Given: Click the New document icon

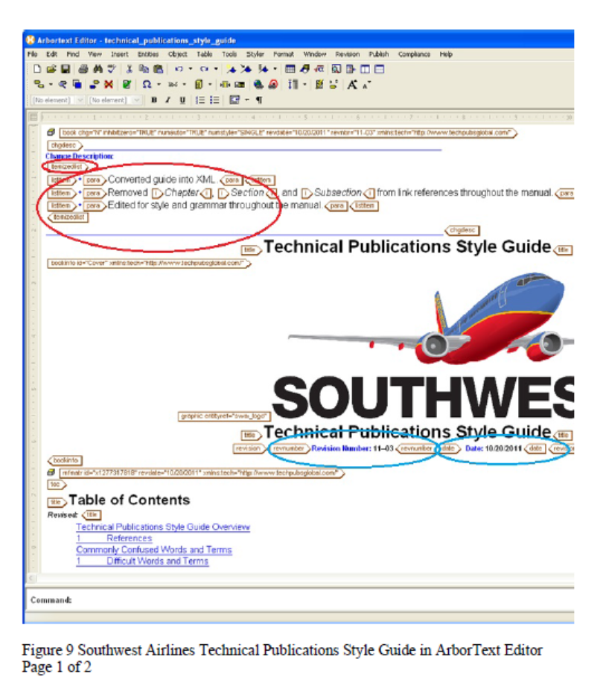Looking at the screenshot, I should click(x=37, y=69).
